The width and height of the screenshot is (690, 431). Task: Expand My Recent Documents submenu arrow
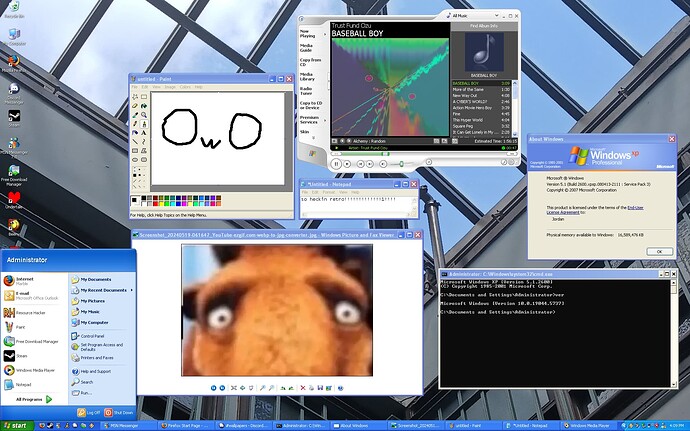131,290
